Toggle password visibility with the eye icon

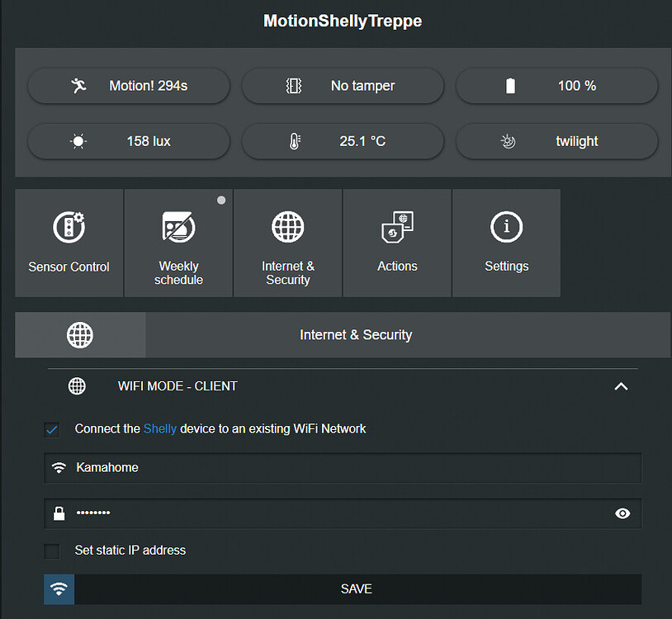[622, 513]
